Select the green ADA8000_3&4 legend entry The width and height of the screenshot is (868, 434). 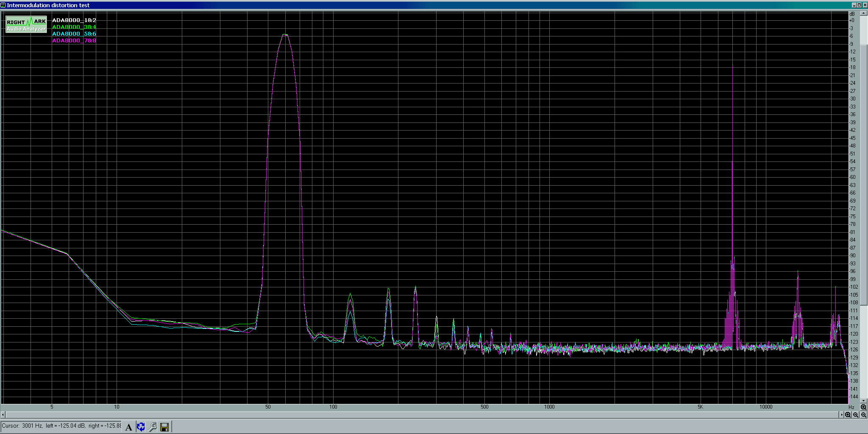pyautogui.click(x=74, y=27)
